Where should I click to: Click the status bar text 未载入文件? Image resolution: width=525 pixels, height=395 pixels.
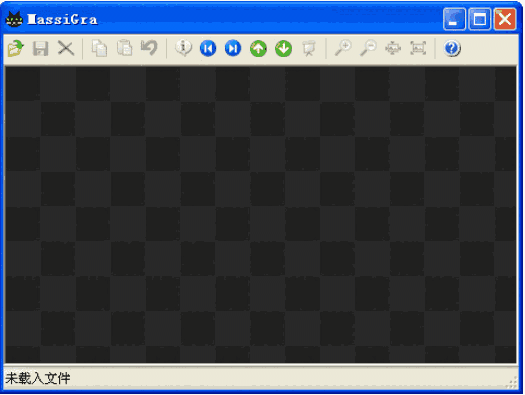click(38, 379)
